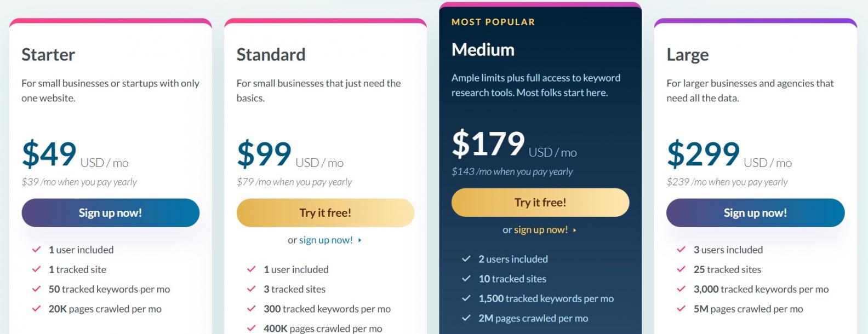Click arrow beside Standard 'sign up now'
This screenshot has height=334, width=868.
point(360,240)
